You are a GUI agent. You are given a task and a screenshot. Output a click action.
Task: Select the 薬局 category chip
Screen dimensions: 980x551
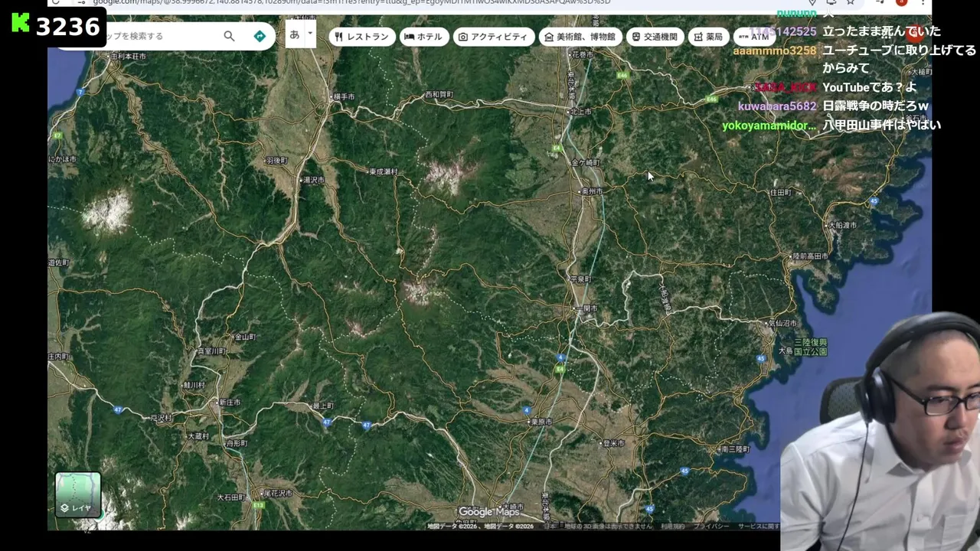[709, 37]
